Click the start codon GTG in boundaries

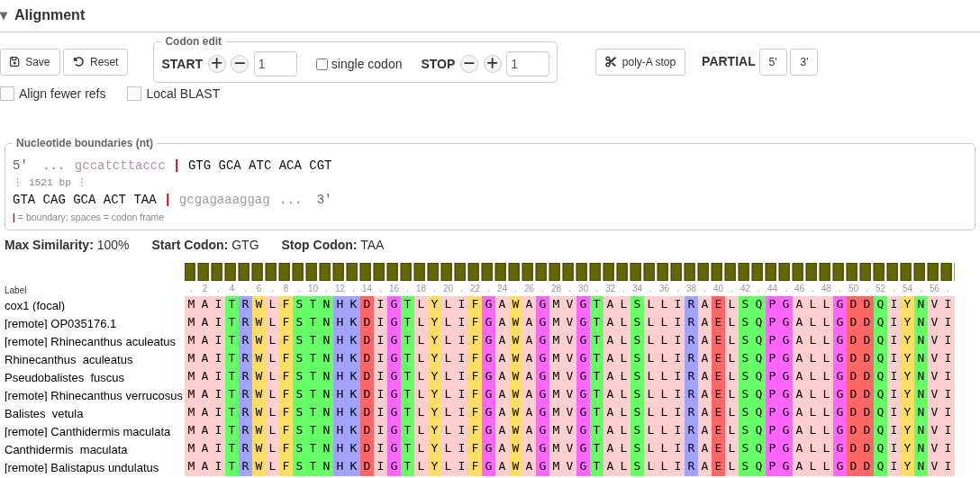[x=199, y=166]
